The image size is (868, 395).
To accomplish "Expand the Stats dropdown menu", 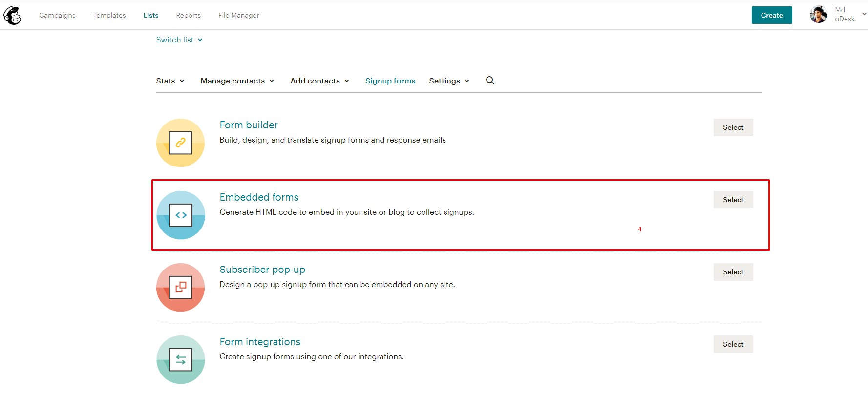I will pos(170,81).
